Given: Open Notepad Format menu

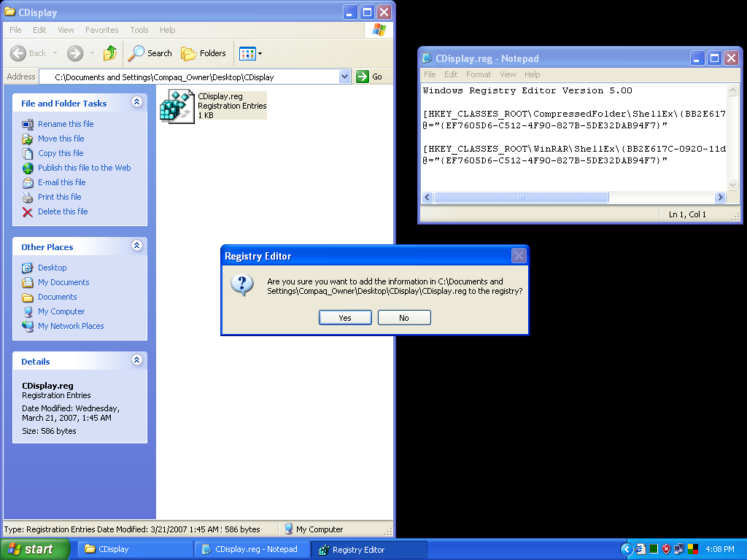Looking at the screenshot, I should tap(479, 75).
